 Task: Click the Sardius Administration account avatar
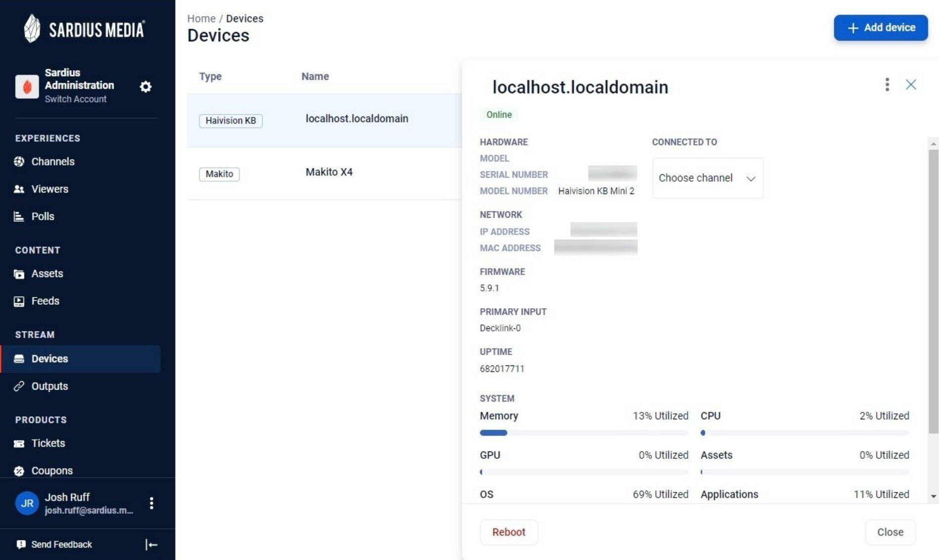[x=27, y=86]
